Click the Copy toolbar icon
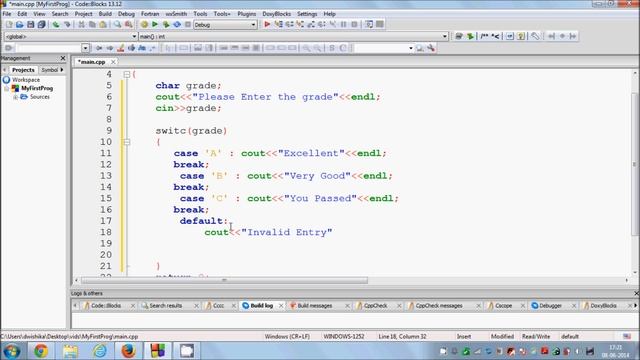This screenshot has width=640, height=360. pos(92,24)
